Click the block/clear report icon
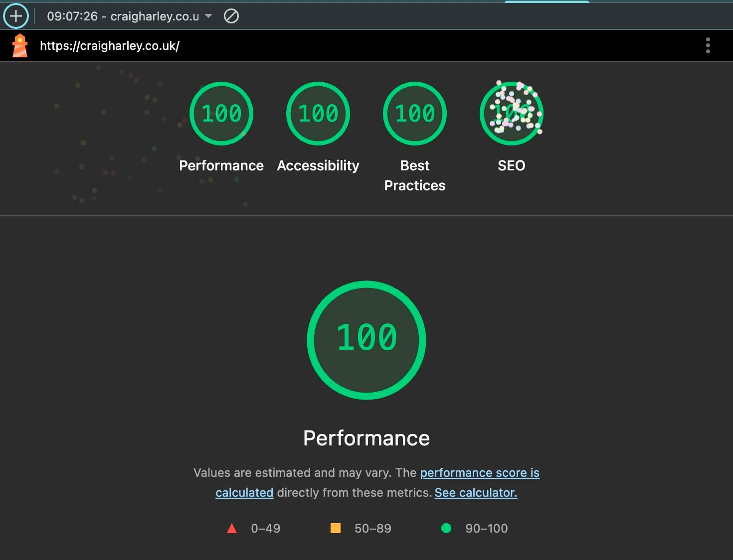Screen dimensions: 733x560 231,16
